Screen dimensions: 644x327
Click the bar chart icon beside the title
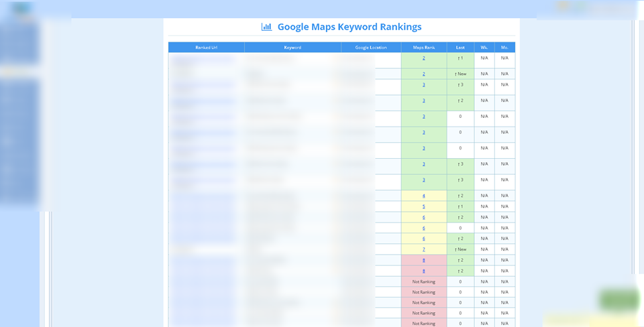pos(266,27)
